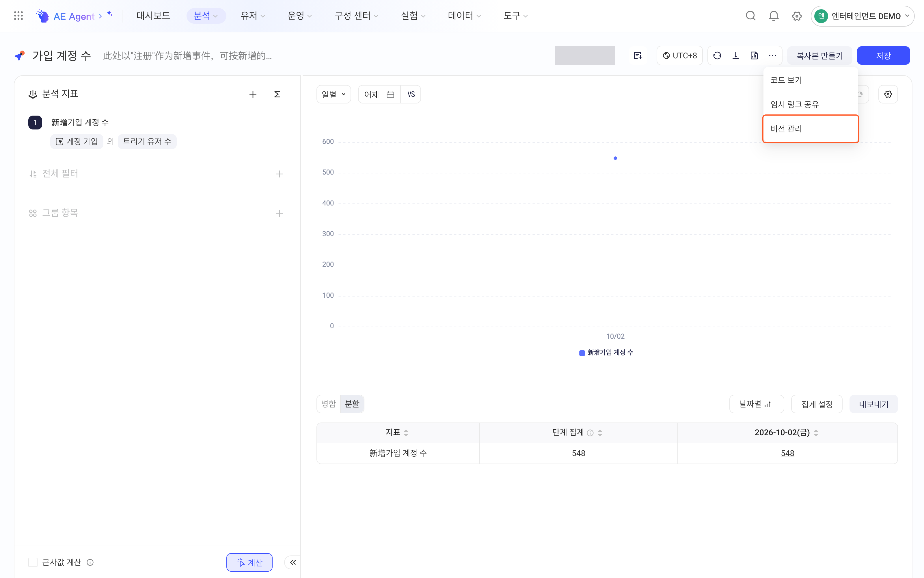Open the more options ellipsis
This screenshot has width=924, height=578.
point(772,56)
